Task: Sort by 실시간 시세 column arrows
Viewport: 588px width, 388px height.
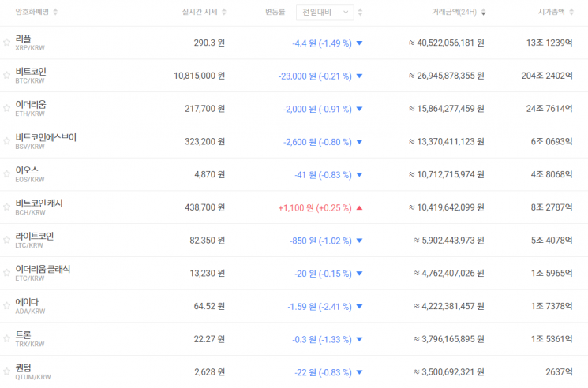Action: (224, 12)
